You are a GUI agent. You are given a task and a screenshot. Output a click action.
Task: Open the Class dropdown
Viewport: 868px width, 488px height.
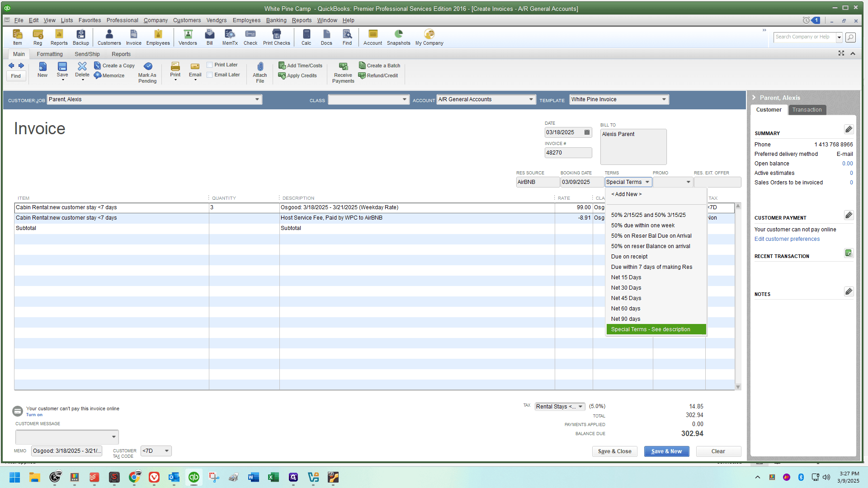pyautogui.click(x=404, y=99)
